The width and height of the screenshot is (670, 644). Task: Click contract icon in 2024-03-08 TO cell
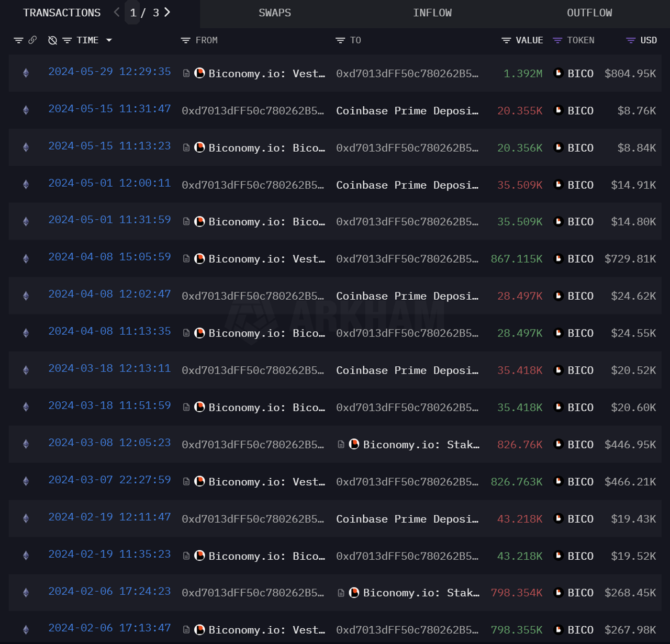point(341,444)
